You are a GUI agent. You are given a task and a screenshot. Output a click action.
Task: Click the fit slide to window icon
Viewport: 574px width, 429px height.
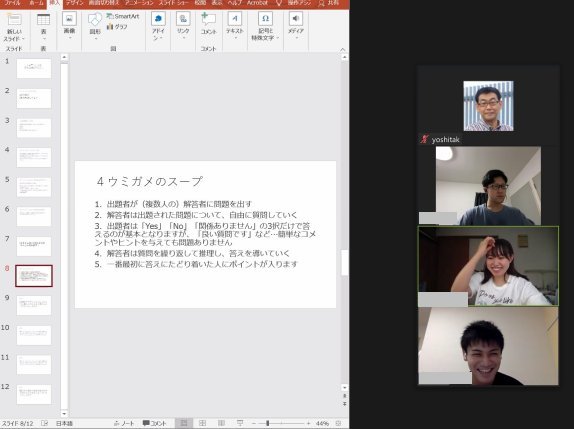coord(339,423)
